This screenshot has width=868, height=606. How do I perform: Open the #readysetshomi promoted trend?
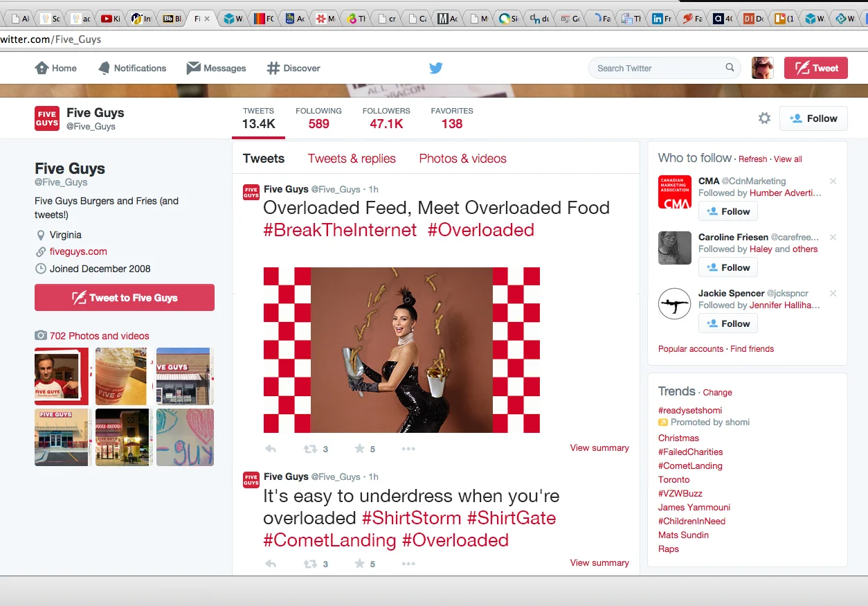point(690,411)
